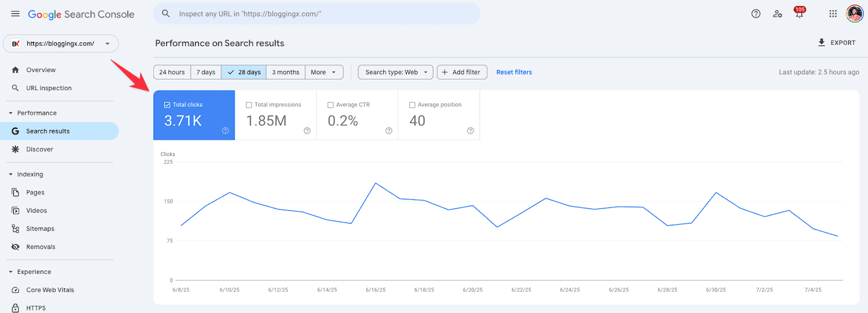Click help icon on Total clicks card

(225, 131)
